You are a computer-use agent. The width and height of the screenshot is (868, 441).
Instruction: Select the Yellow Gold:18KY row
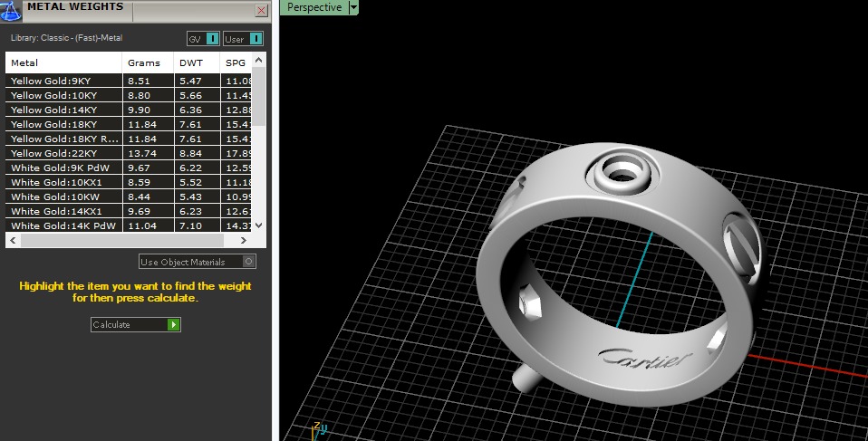click(x=129, y=124)
